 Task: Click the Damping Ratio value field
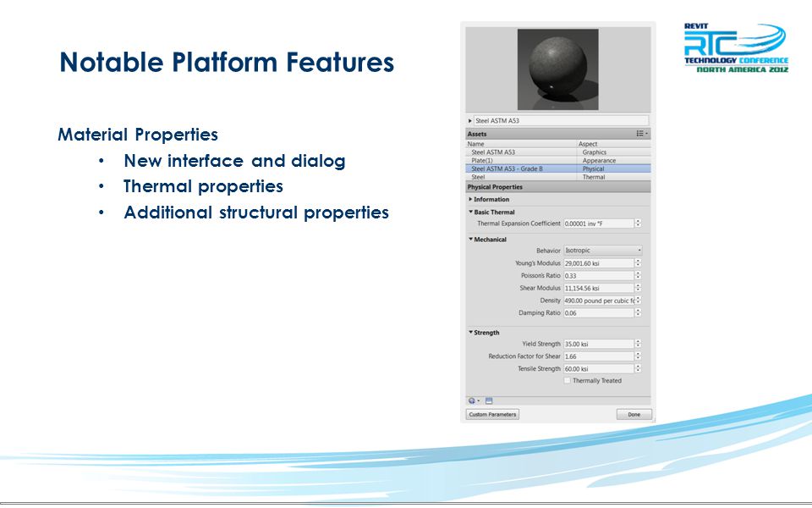click(599, 313)
